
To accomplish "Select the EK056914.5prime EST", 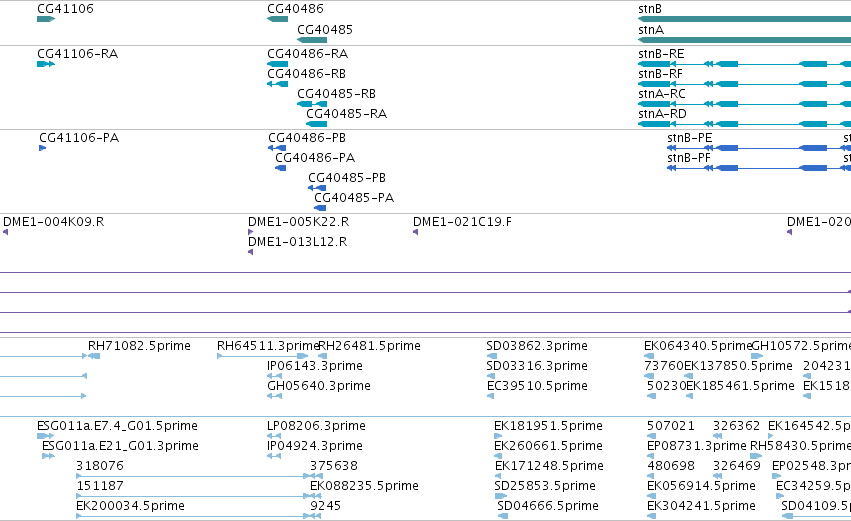I will [x=651, y=496].
